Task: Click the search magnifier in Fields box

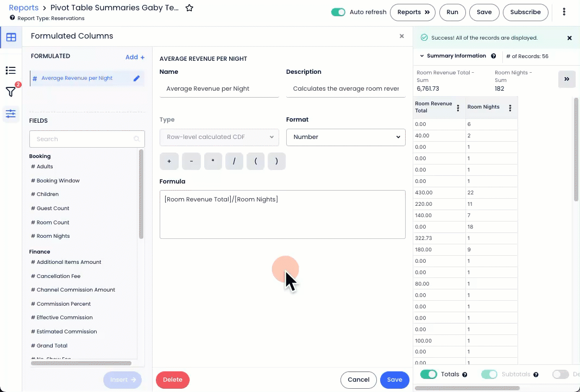Action: click(136, 139)
